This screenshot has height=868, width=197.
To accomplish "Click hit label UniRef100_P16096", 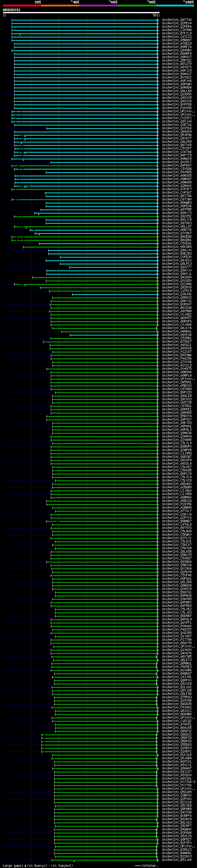I will (x=176, y=108).
